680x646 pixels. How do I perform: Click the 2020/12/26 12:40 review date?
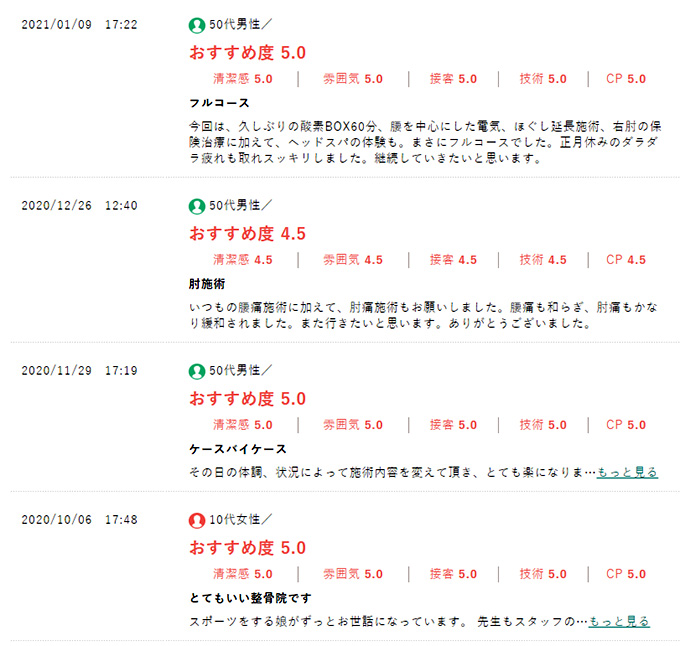(x=80, y=206)
